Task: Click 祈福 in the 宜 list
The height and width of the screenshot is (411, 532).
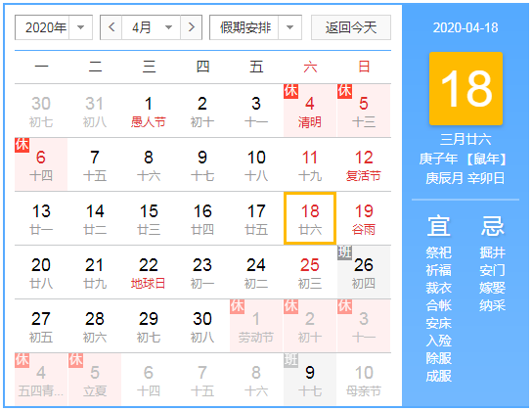Action: [x=439, y=270]
